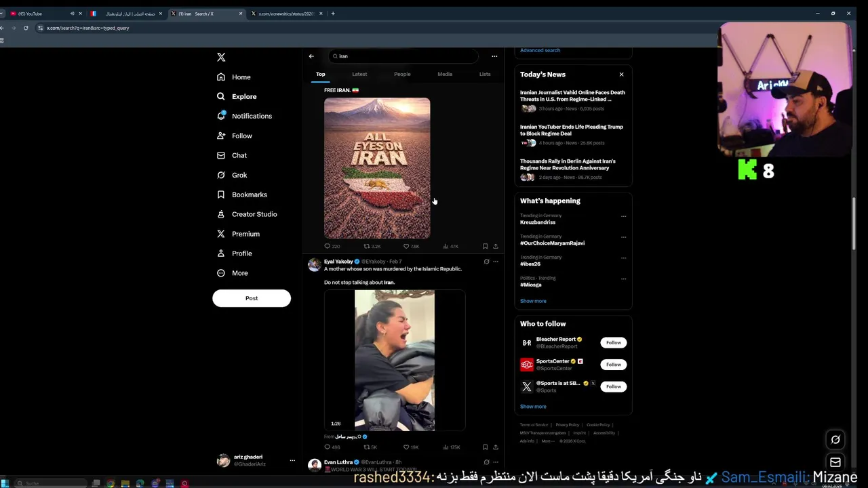Open Profile in sidebar

point(235,253)
